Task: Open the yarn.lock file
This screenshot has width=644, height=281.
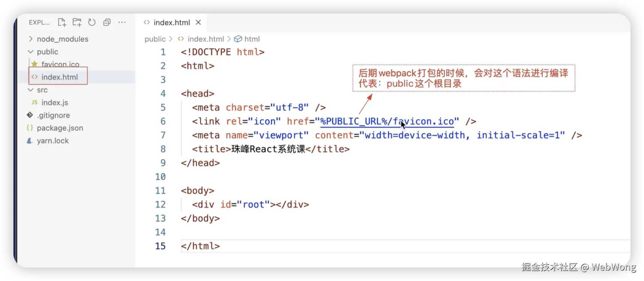Action: click(53, 141)
